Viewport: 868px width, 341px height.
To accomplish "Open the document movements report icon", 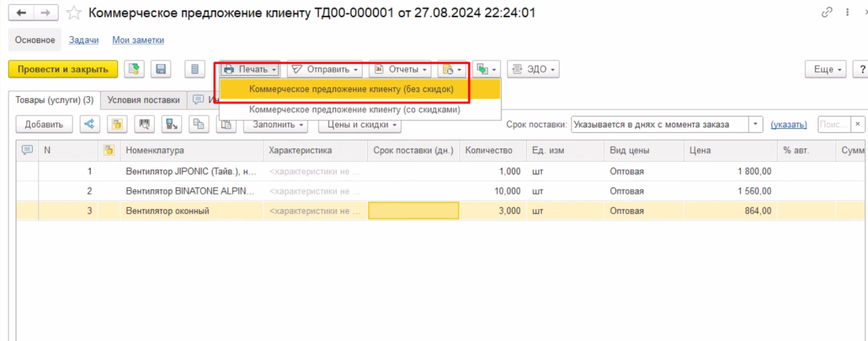I will 194,69.
